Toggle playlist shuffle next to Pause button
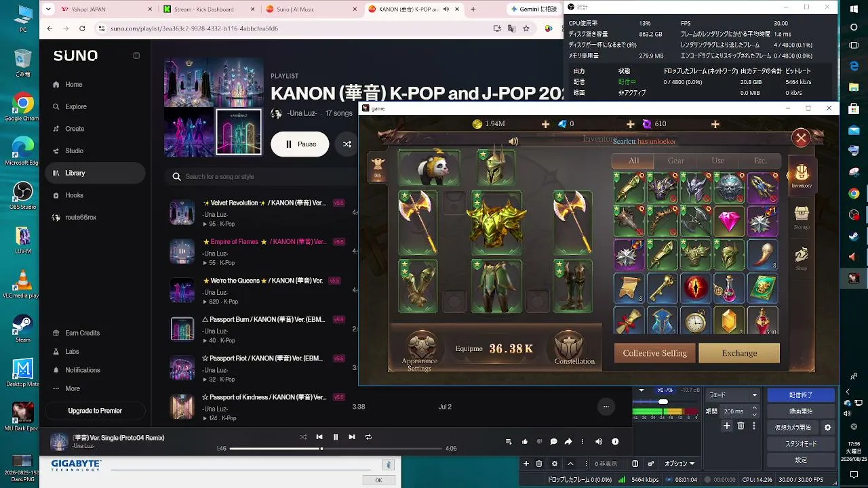 click(x=347, y=144)
